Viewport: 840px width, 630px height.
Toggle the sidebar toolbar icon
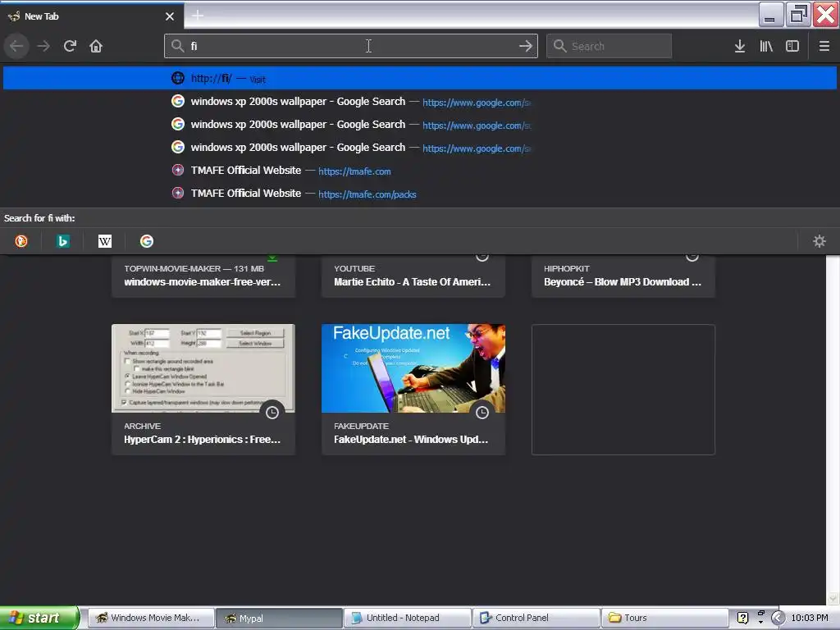[792, 46]
